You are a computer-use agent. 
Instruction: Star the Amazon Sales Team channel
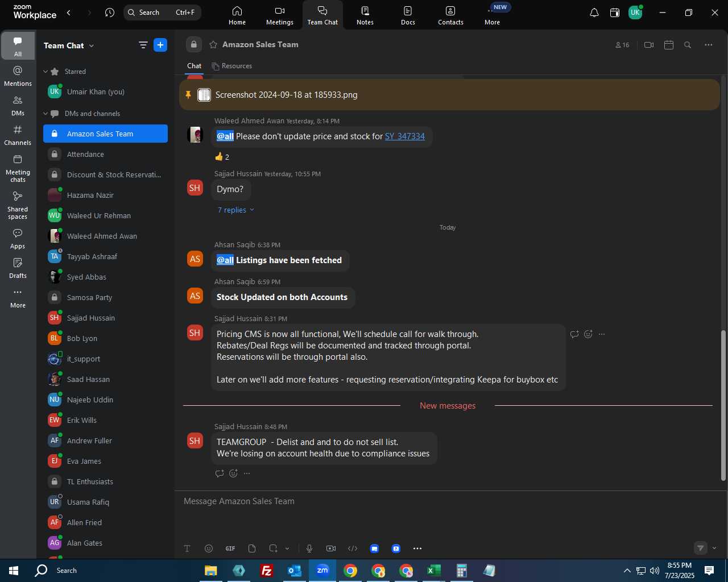[213, 44]
